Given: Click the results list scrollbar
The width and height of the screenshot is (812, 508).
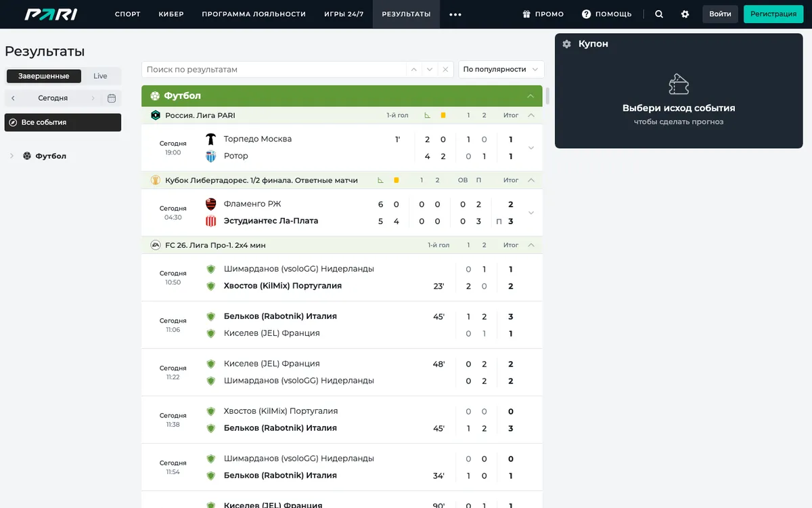Looking at the screenshot, I should coord(547,96).
